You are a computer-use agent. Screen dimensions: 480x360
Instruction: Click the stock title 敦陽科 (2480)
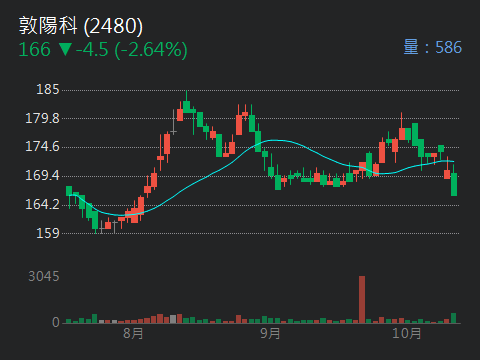pos(81,26)
